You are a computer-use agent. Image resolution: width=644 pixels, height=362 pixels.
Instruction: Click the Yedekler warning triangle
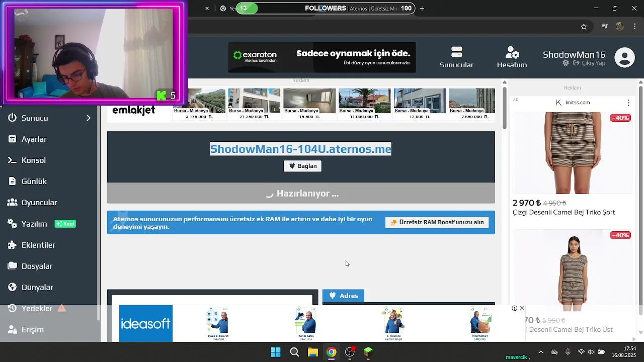coord(62,308)
